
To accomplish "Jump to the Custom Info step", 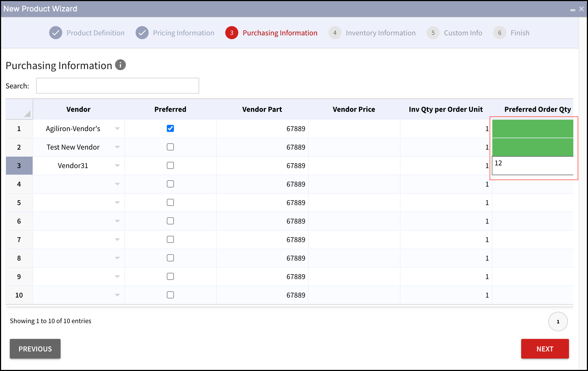I will tap(463, 33).
